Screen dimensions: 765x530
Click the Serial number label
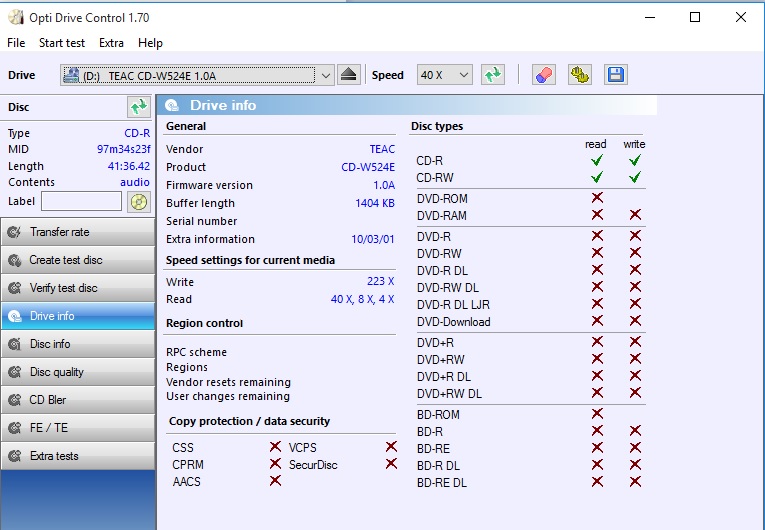click(201, 221)
